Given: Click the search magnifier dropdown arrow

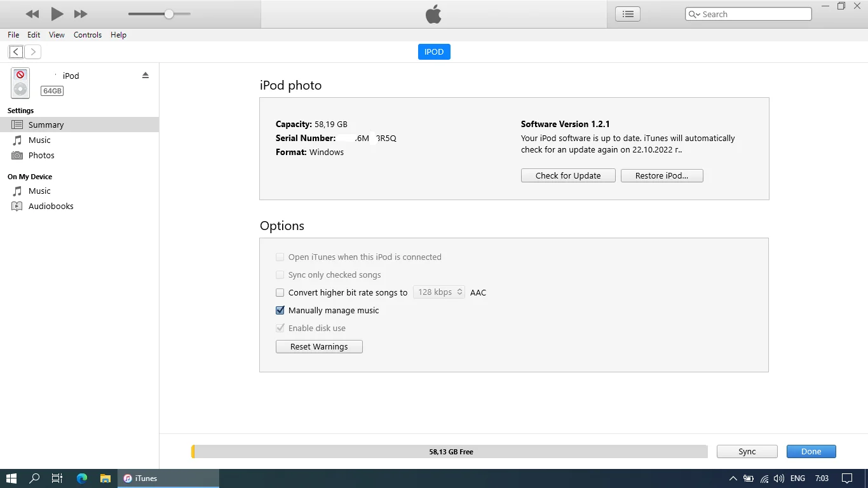Looking at the screenshot, I should [x=694, y=14].
